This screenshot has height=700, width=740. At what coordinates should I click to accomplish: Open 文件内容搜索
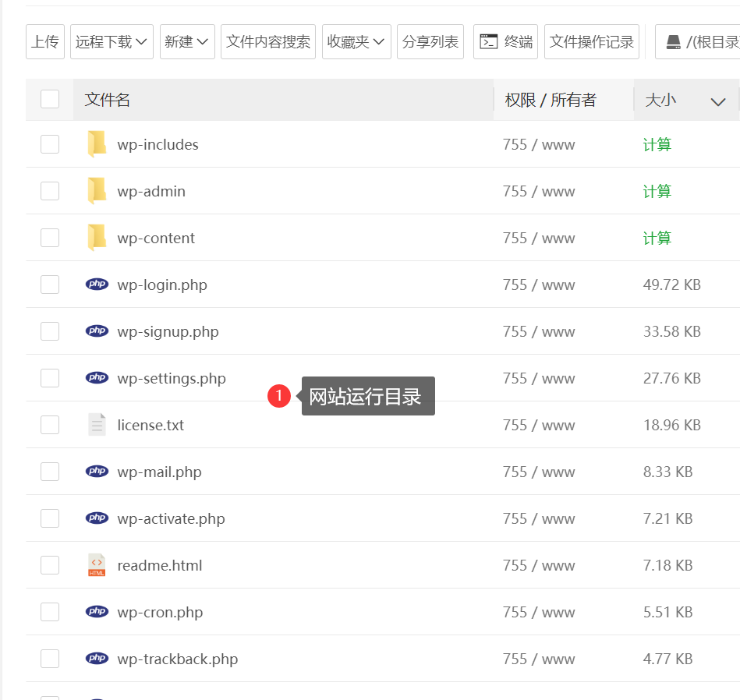(x=268, y=41)
